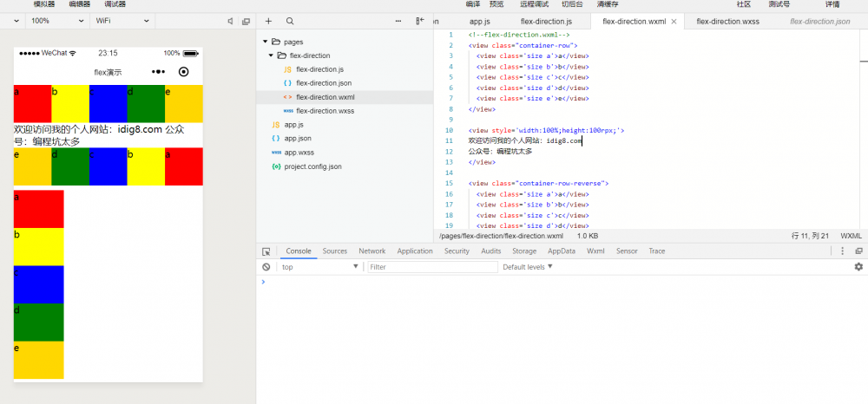Open the Wxml devtools tab
The width and height of the screenshot is (868, 404).
[x=595, y=251]
